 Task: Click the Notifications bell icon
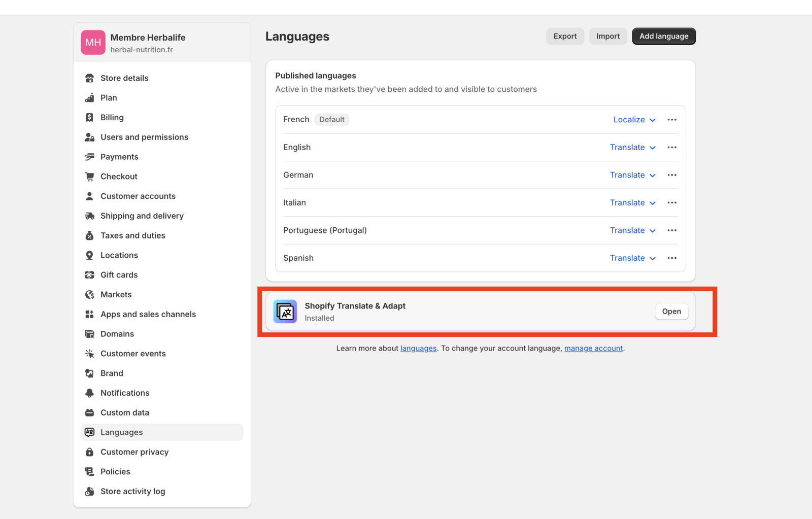[90, 393]
